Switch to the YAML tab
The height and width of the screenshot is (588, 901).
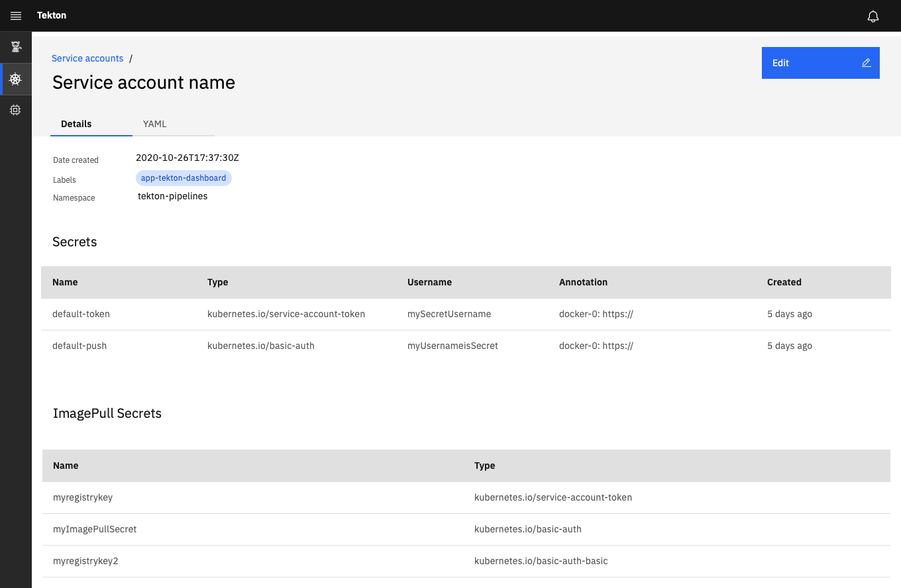154,124
